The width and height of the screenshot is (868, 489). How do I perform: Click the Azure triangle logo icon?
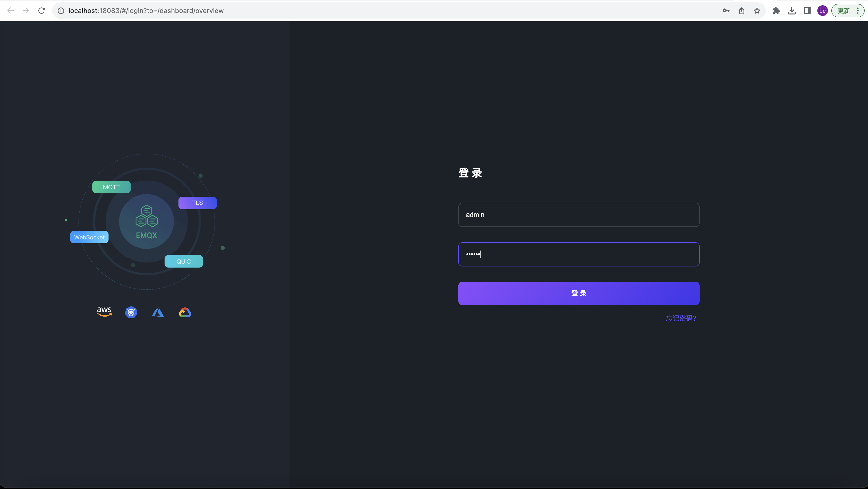click(158, 312)
